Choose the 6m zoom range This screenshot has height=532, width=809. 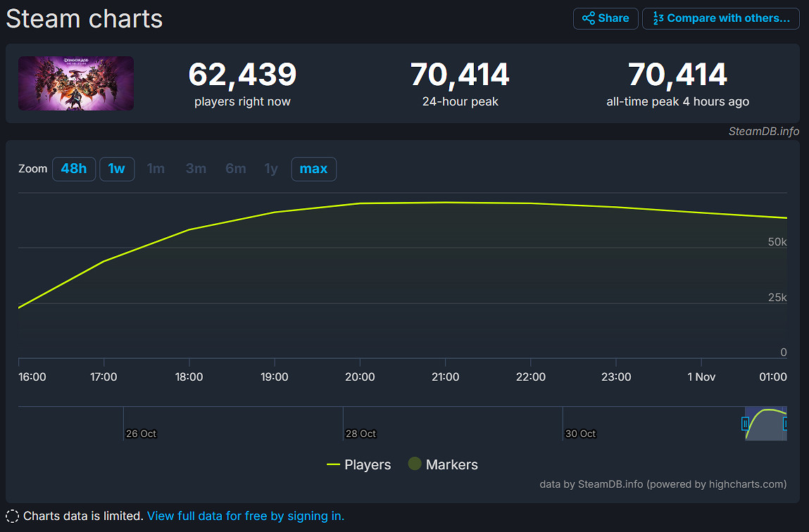coord(236,169)
